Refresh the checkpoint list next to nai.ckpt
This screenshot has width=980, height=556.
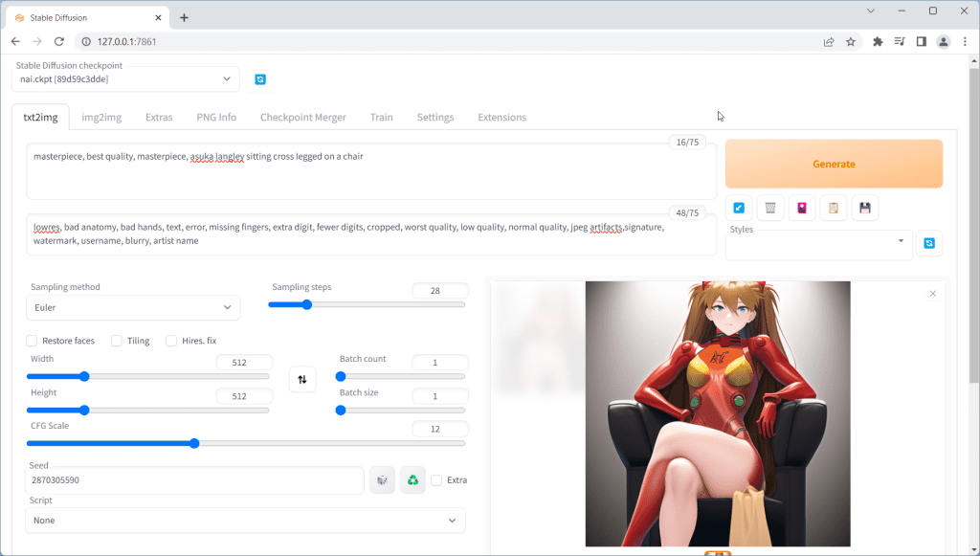[x=260, y=79]
